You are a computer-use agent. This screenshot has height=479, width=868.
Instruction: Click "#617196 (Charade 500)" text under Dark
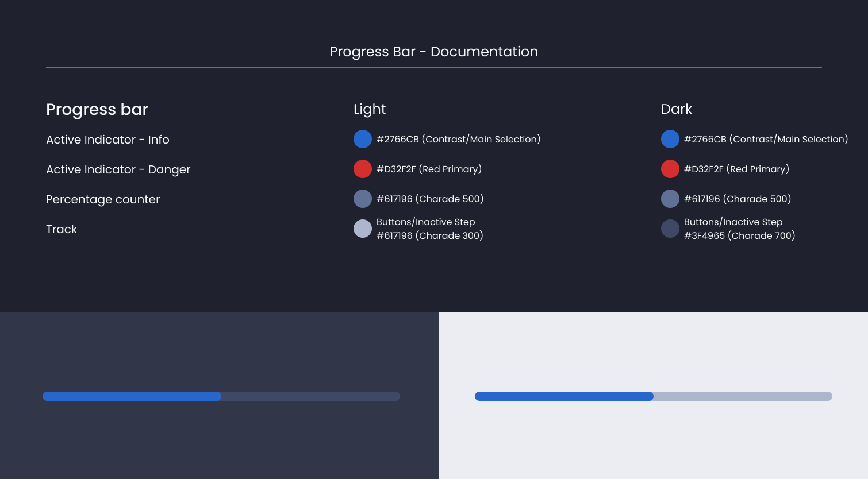(x=738, y=199)
